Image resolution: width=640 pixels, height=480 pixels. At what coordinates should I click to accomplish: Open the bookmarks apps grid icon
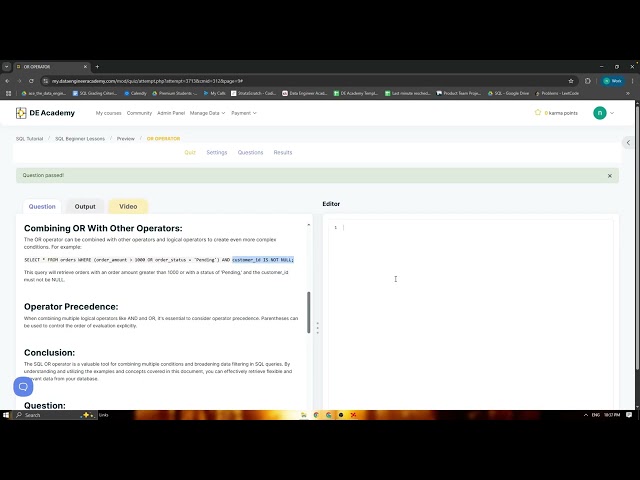8,93
